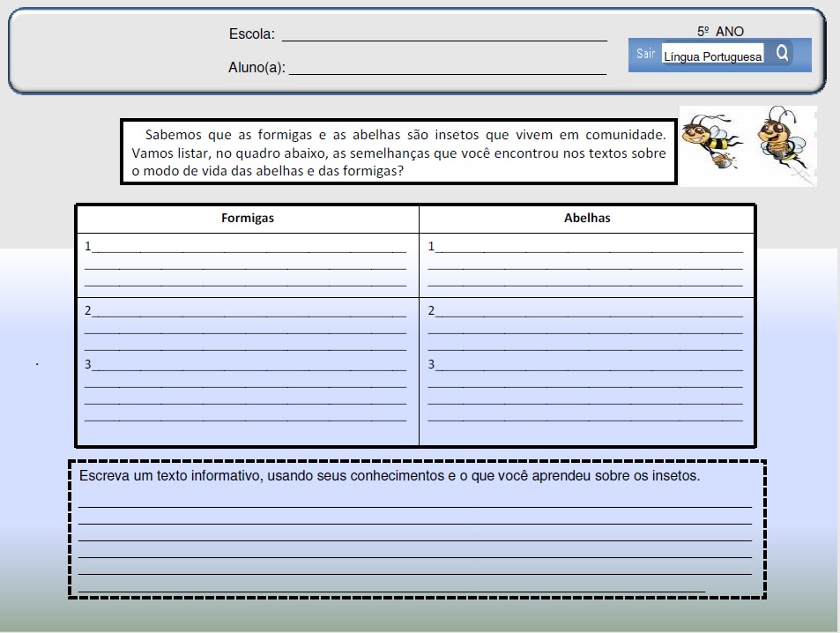The height and width of the screenshot is (633, 840).
Task: Click the '5º ANO' label
Action: pyautogui.click(x=720, y=32)
